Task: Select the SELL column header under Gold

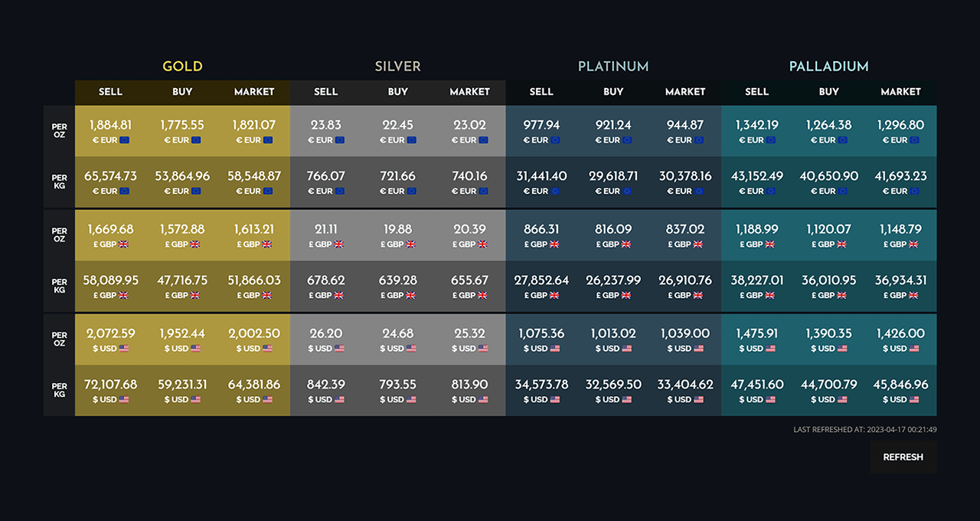Action: coord(110,92)
